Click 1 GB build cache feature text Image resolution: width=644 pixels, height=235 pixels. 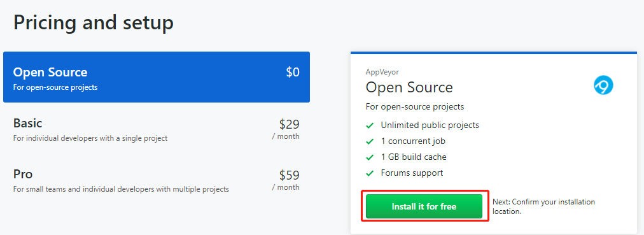click(413, 157)
